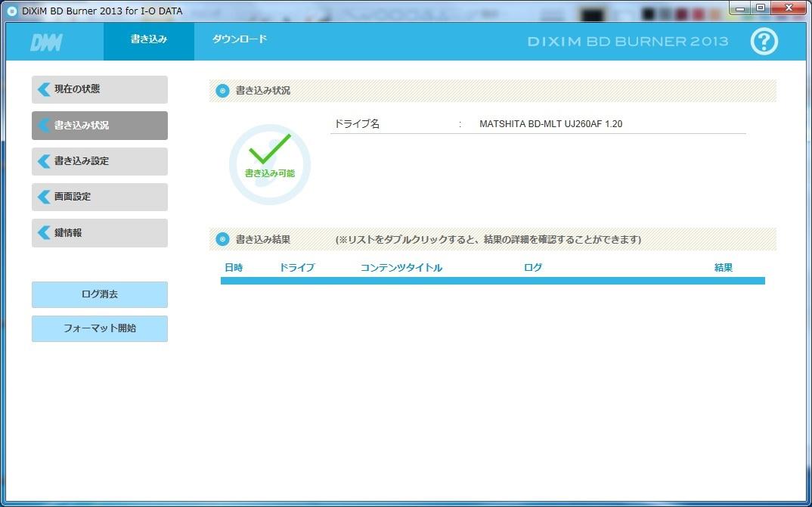Open the help question mark icon
This screenshot has height=507, width=812.
[764, 42]
